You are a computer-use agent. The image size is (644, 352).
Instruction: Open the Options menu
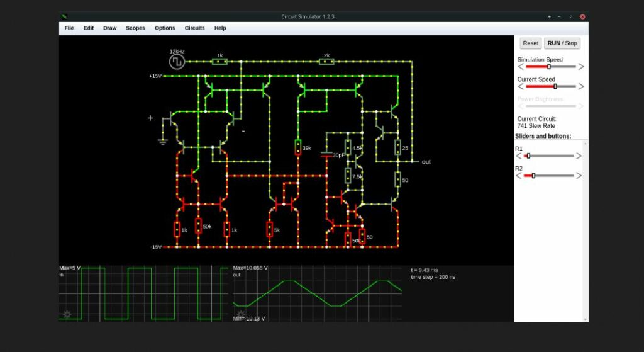click(165, 28)
